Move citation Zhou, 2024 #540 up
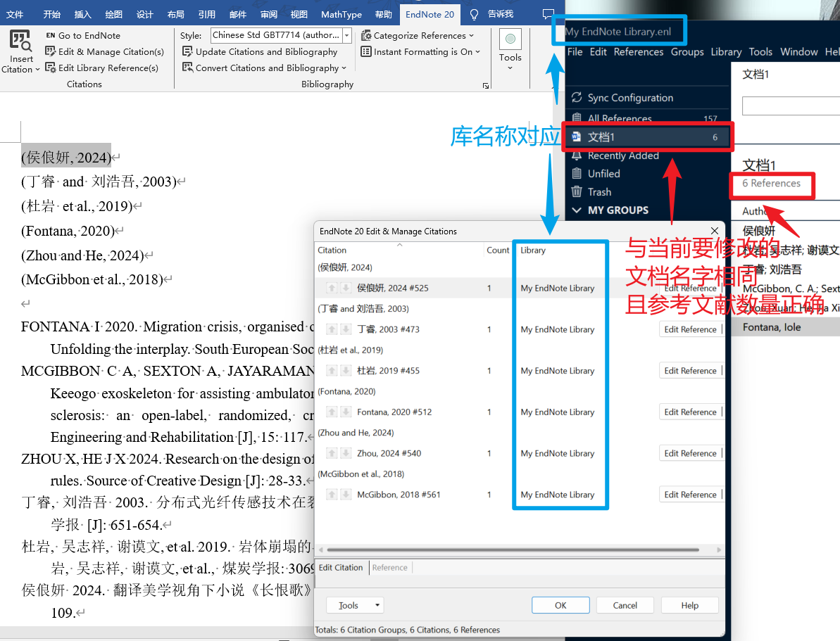This screenshot has height=641, width=840. [x=332, y=454]
